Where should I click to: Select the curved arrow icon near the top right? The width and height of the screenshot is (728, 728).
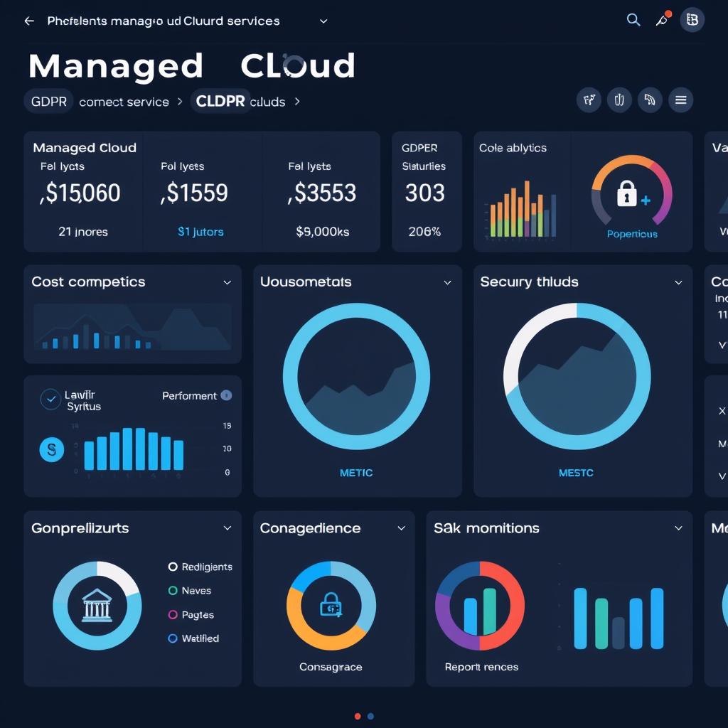[650, 100]
